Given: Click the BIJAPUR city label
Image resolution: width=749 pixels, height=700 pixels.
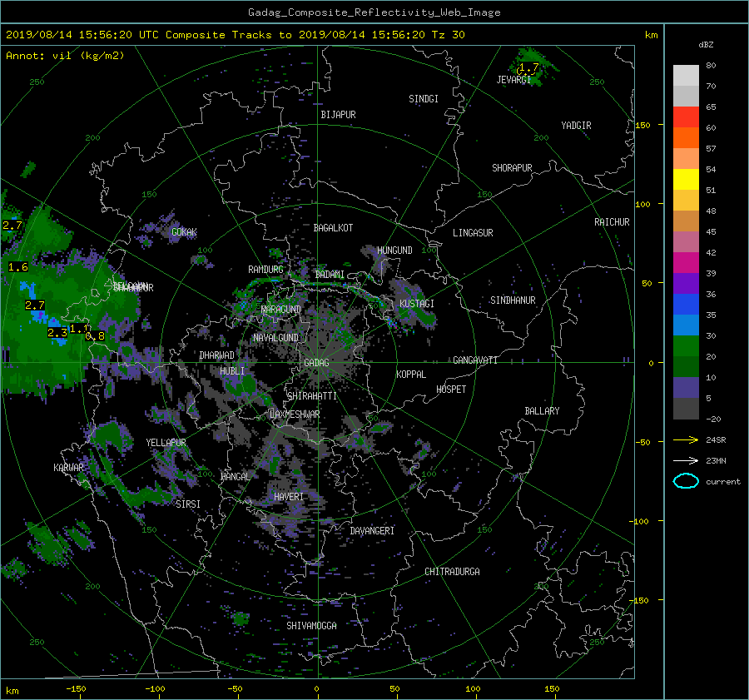Looking at the screenshot, I should pyautogui.click(x=338, y=115).
